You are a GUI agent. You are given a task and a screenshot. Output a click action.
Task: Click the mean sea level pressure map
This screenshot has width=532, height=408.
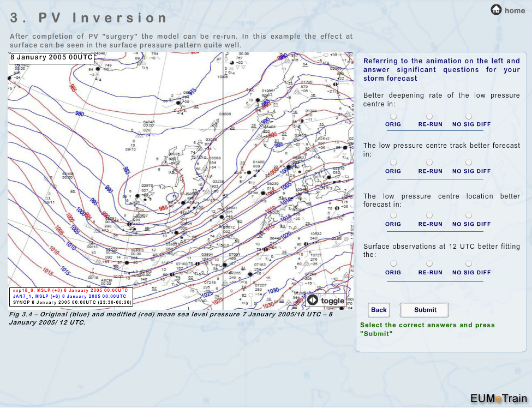[x=180, y=180]
